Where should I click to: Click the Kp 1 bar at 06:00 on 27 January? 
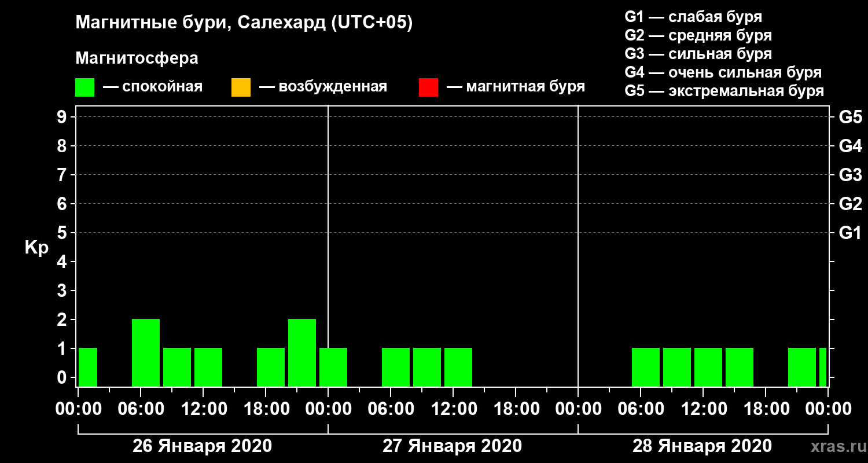click(x=396, y=367)
